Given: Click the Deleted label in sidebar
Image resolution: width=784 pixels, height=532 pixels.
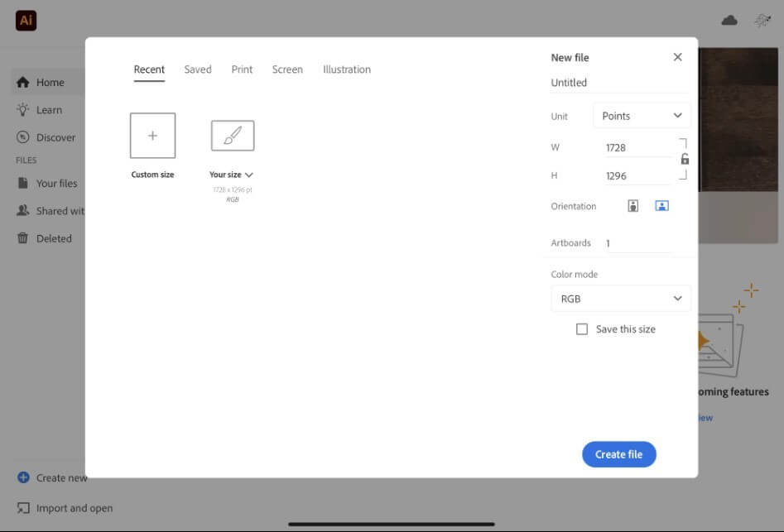Looking at the screenshot, I should [54, 238].
